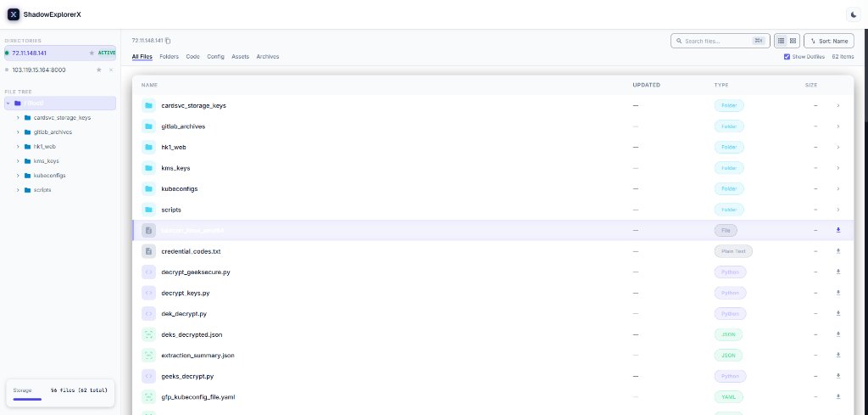Viewport: 868px width, 415px height.
Task: Select the 103.119.15.164:8000 directory entry
Action: (60, 70)
